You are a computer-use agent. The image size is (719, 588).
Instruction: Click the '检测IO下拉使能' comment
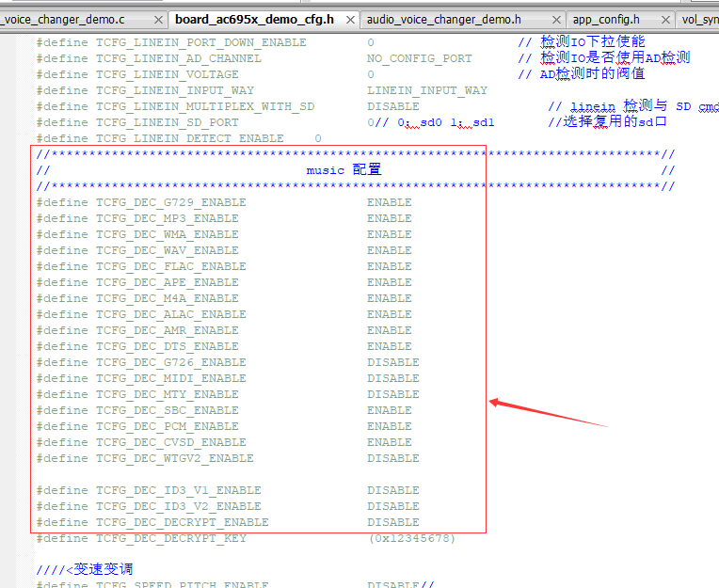coord(593,41)
